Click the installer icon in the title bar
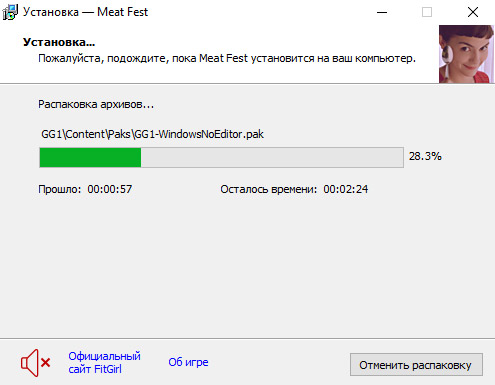The image size is (495, 385). [x=10, y=12]
